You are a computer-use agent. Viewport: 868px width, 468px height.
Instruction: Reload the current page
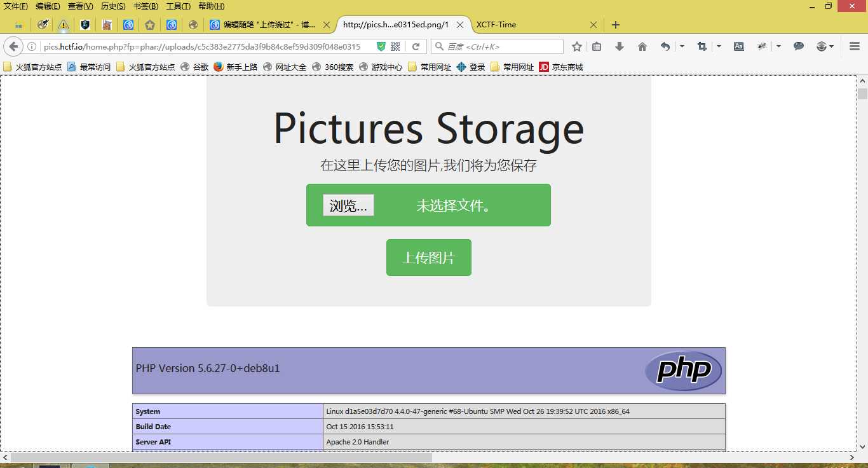[416, 46]
